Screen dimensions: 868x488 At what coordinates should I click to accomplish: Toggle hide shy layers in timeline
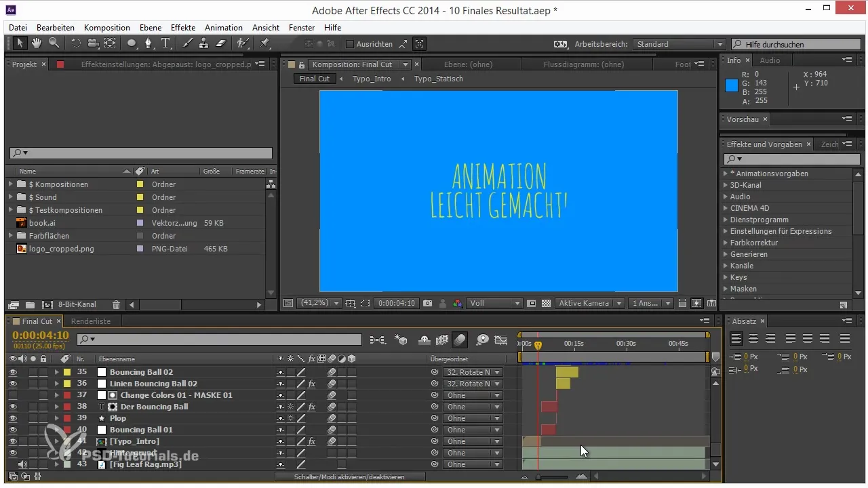coord(425,340)
